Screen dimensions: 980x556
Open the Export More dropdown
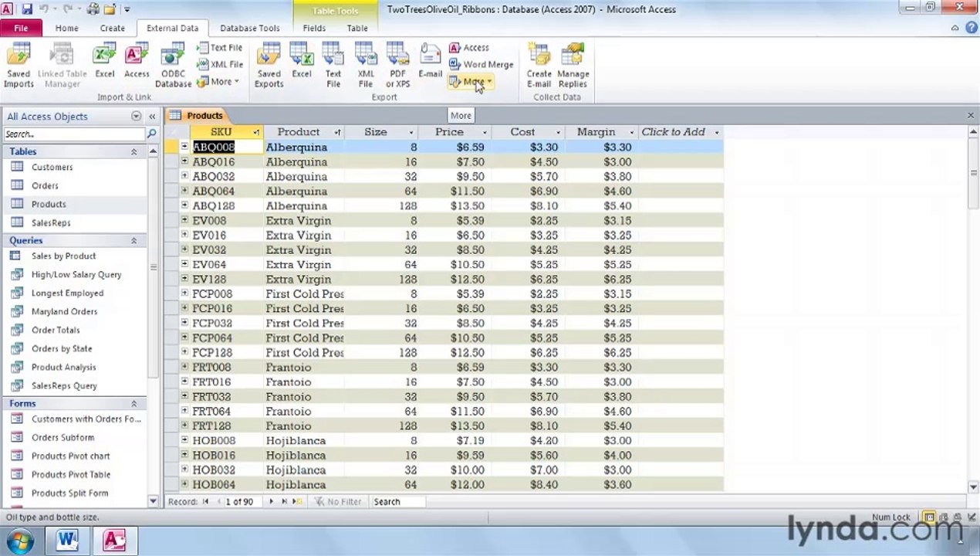click(x=470, y=82)
